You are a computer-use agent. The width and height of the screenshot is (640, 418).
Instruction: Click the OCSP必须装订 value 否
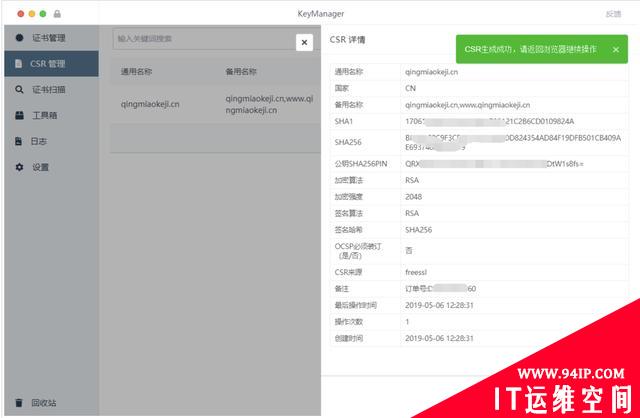[409, 250]
